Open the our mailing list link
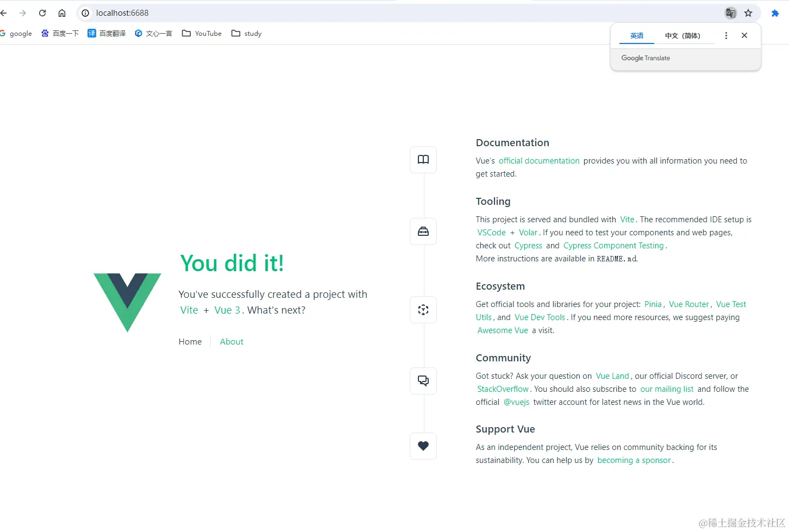789x532 pixels. [667, 389]
